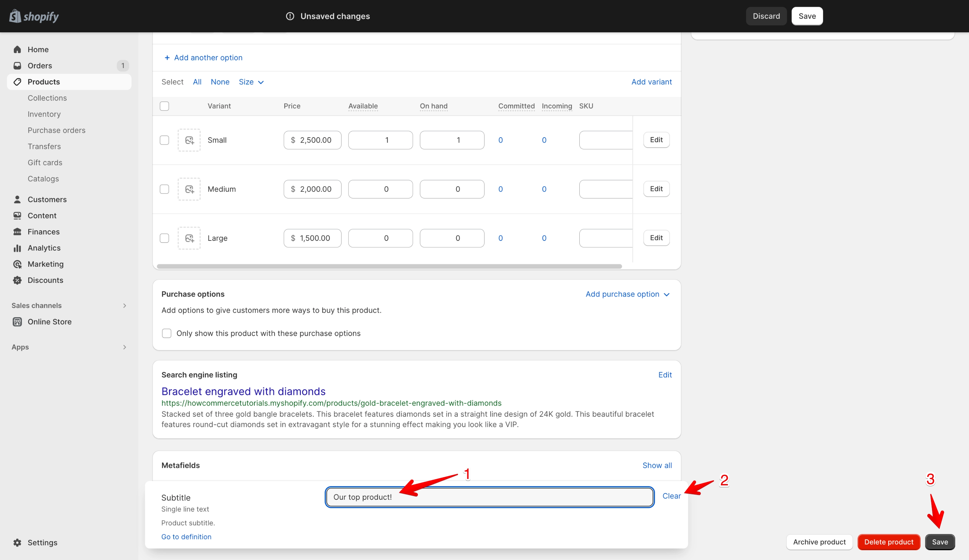
Task: Click Add variant link
Action: coord(651,82)
